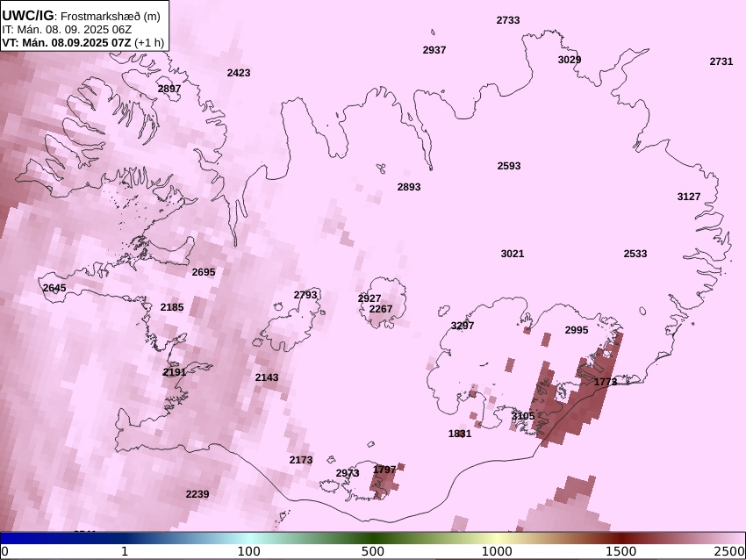Click the freezing level value 2645

[x=54, y=288]
